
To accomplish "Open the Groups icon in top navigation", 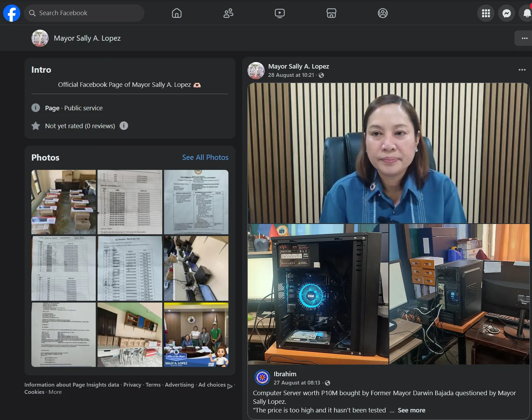I will 383,13.
